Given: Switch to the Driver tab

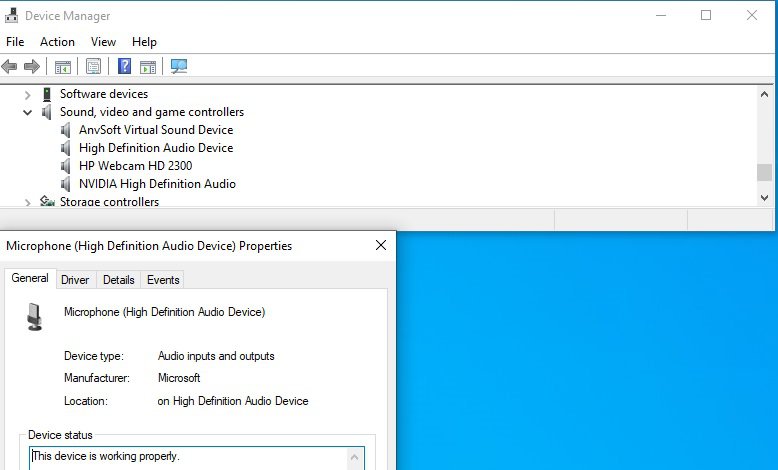Looking at the screenshot, I should 75,280.
